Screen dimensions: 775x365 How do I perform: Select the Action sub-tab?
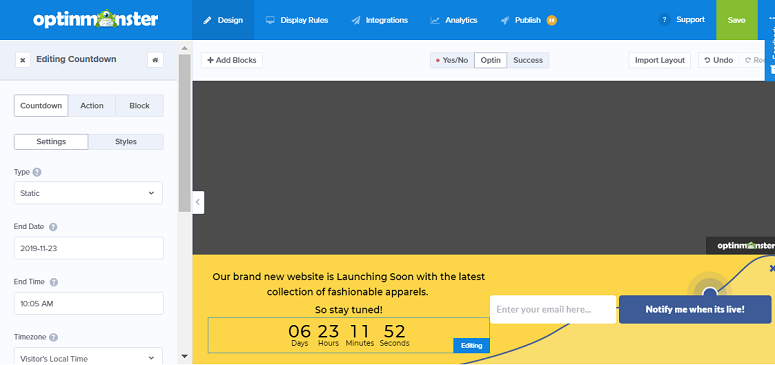pos(92,105)
